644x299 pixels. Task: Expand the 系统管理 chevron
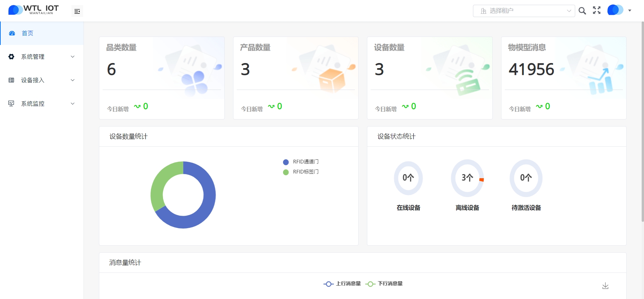tap(72, 57)
